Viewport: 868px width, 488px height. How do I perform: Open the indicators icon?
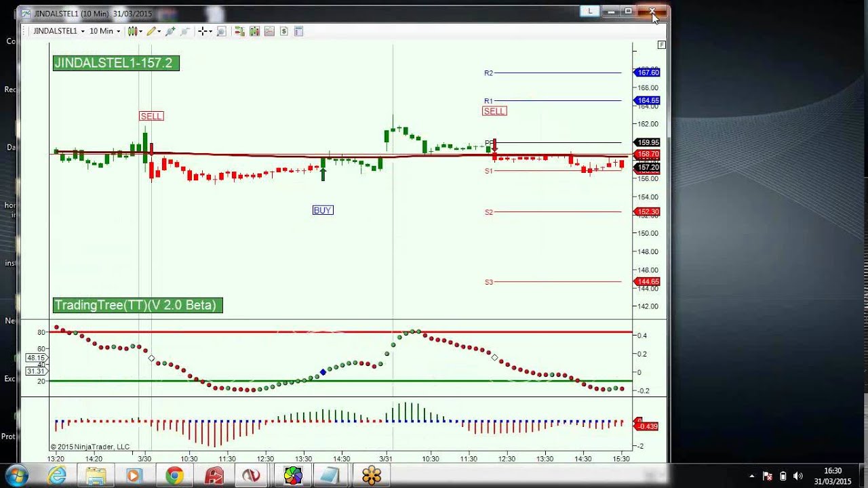(269, 31)
